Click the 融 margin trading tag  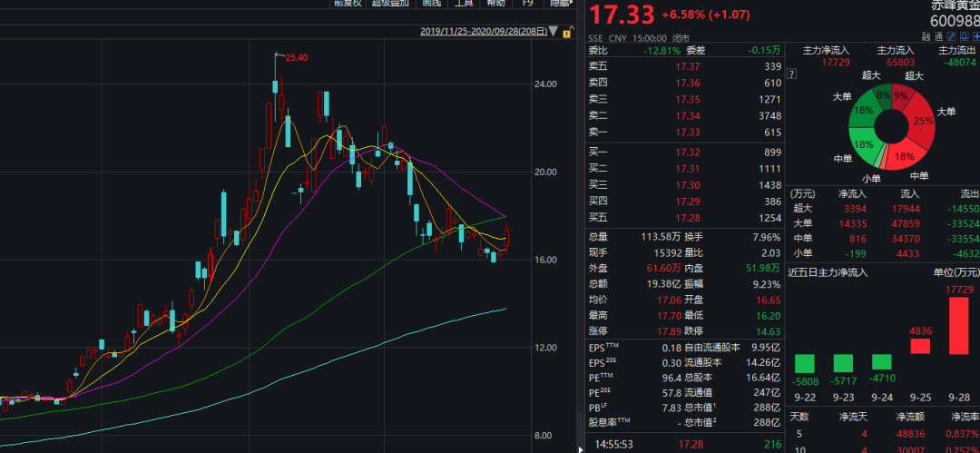tap(926, 36)
